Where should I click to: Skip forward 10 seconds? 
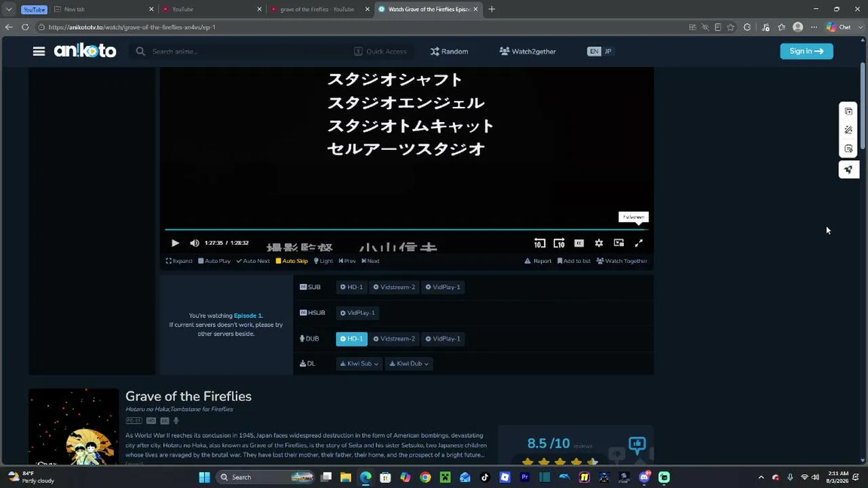pos(559,243)
